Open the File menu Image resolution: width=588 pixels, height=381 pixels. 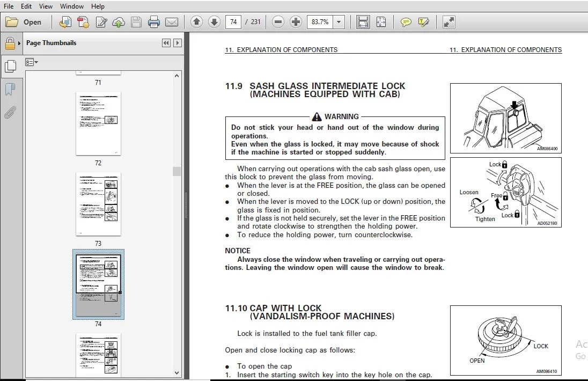[8, 6]
